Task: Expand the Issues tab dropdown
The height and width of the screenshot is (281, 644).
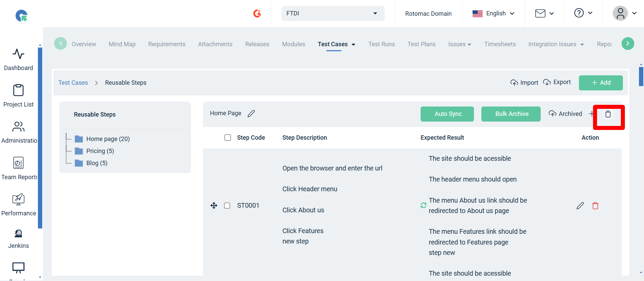Action: tap(469, 45)
